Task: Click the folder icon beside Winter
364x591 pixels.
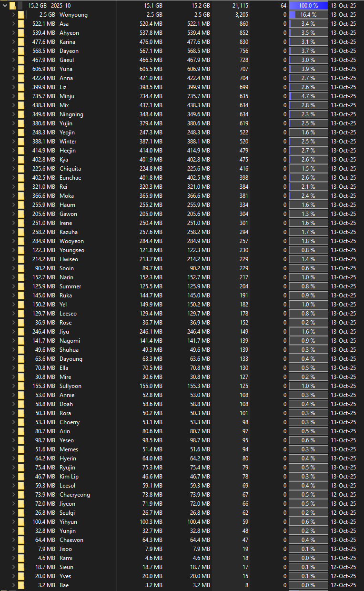Action: click(21, 142)
